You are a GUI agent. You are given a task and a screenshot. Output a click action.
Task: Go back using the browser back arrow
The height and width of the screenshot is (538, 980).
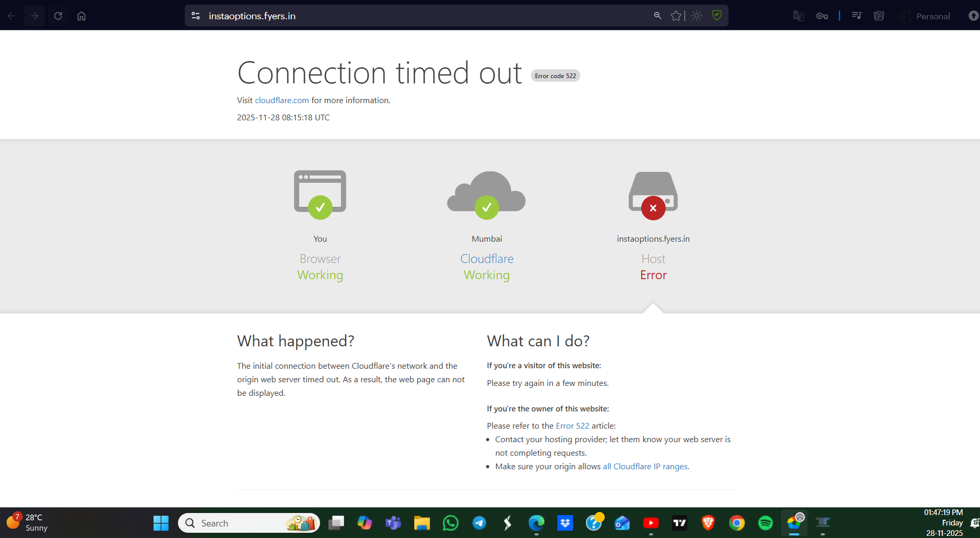point(11,16)
